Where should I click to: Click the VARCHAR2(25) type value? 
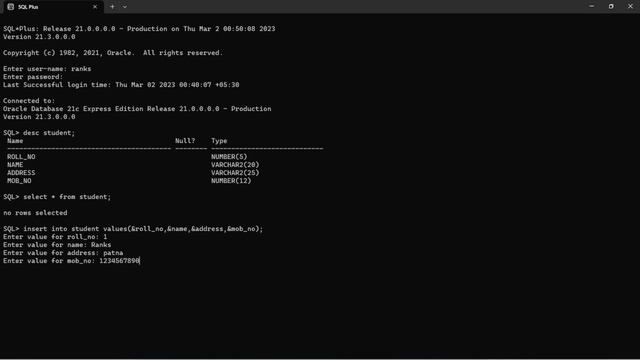pos(235,173)
